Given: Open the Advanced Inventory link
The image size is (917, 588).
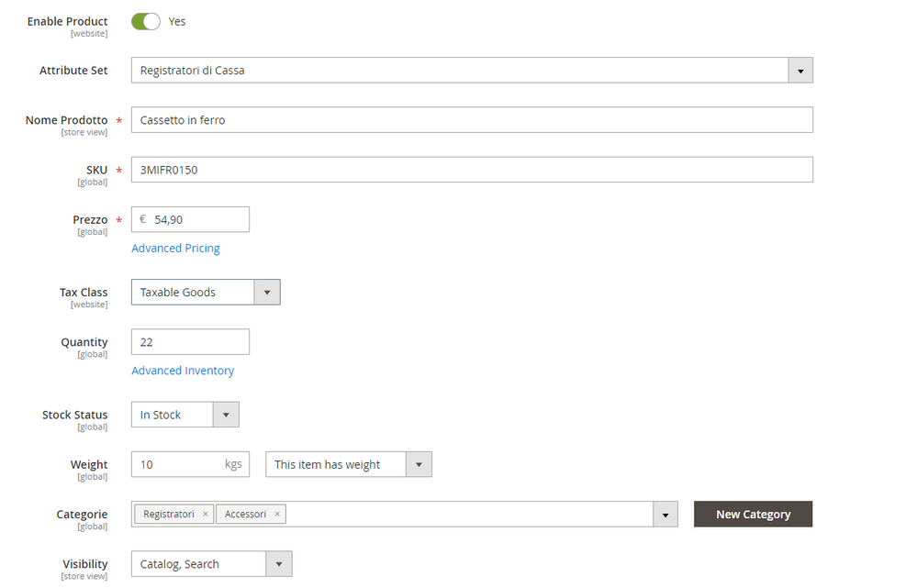Looking at the screenshot, I should (x=183, y=371).
